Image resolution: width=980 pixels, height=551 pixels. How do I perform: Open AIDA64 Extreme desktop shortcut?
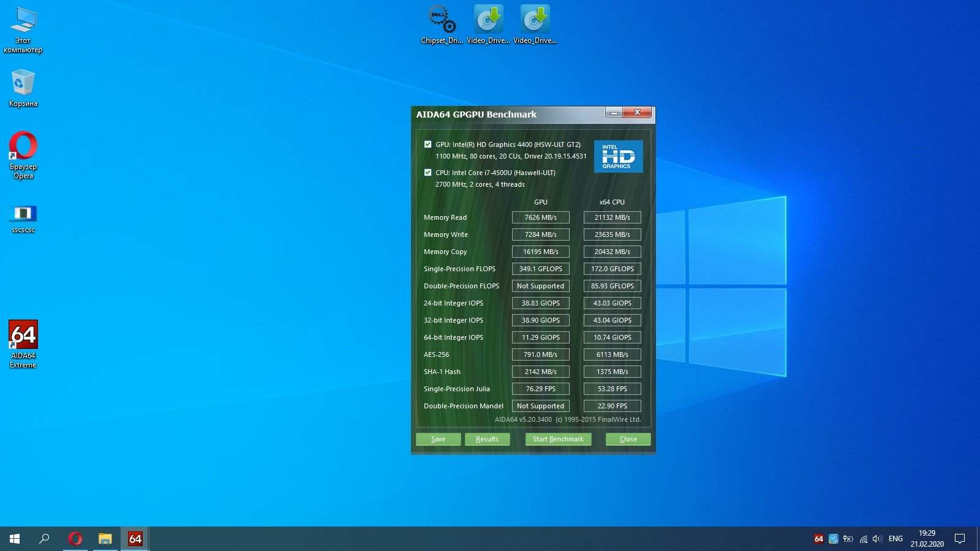point(23,335)
